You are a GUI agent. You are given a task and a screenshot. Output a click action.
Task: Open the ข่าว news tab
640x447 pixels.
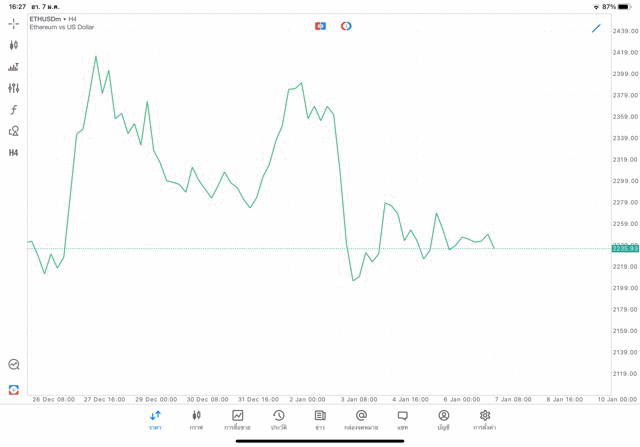click(320, 420)
